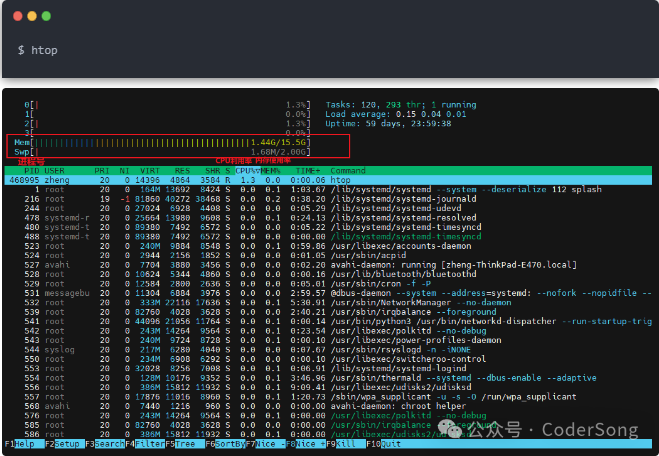Click the Uptime line
This screenshot has width=659, height=456.
tap(388, 124)
